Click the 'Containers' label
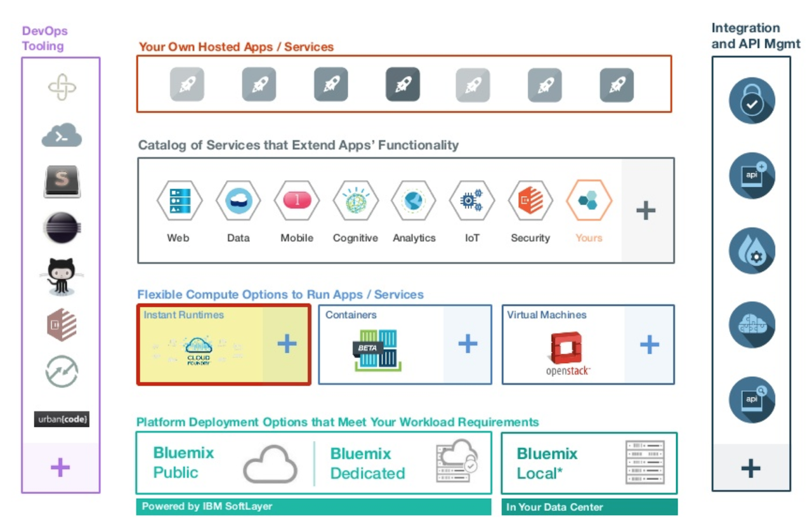 coord(351,315)
